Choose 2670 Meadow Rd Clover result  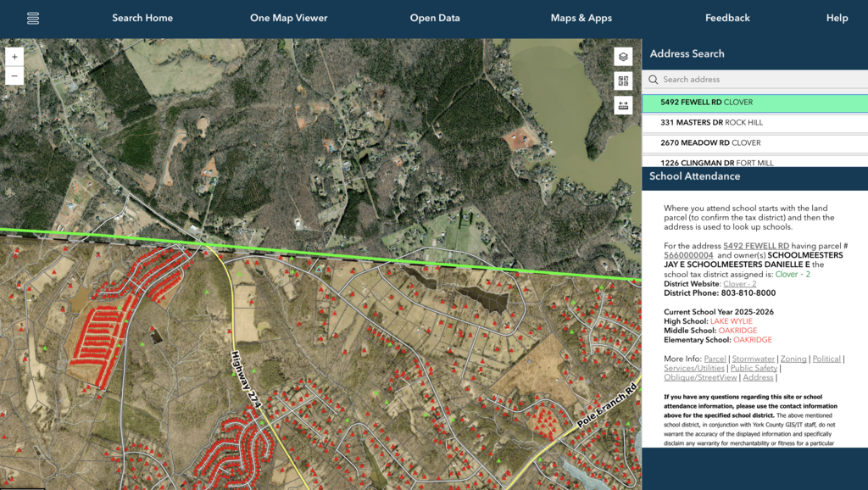[710, 143]
